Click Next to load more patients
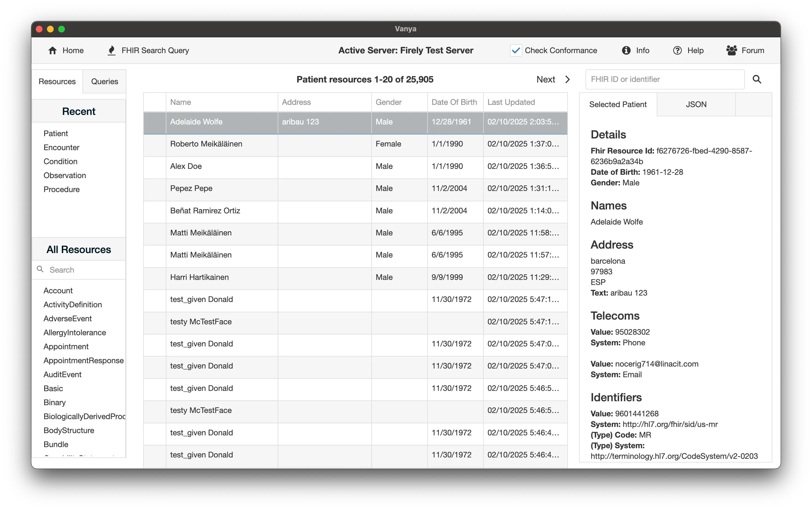The height and width of the screenshot is (510, 812). click(545, 79)
